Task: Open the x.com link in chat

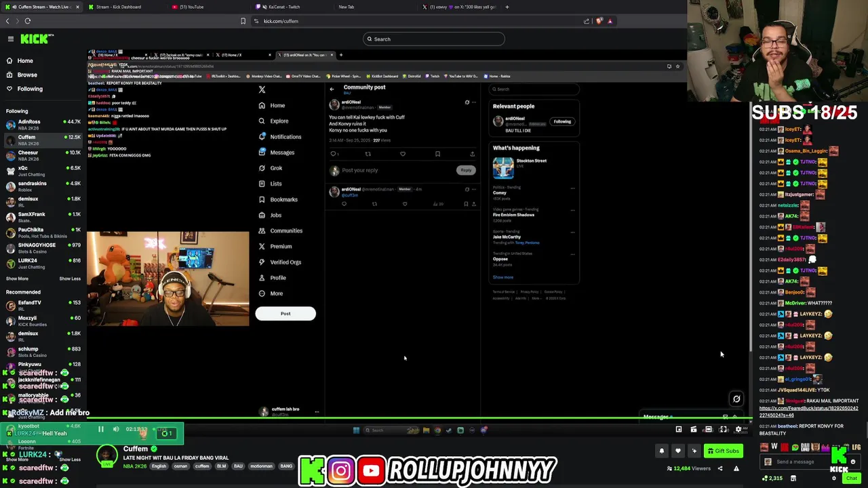Action: pyautogui.click(x=808, y=412)
